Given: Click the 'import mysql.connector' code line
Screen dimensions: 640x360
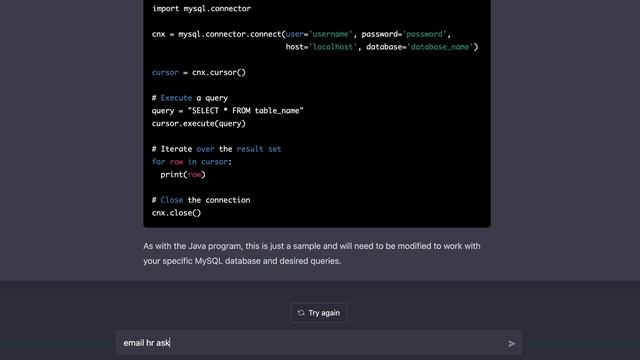Looking at the screenshot, I should (201, 9).
